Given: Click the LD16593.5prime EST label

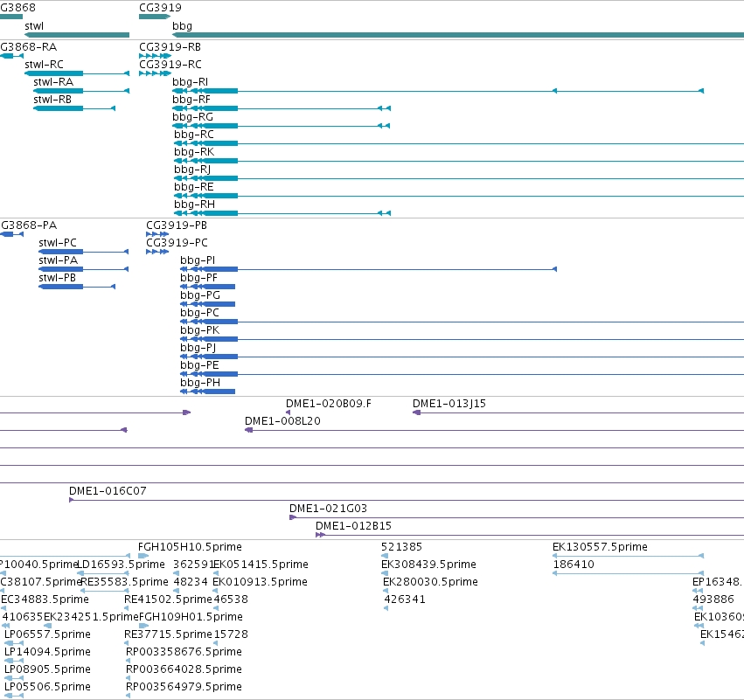Looking at the screenshot, I should [121, 565].
